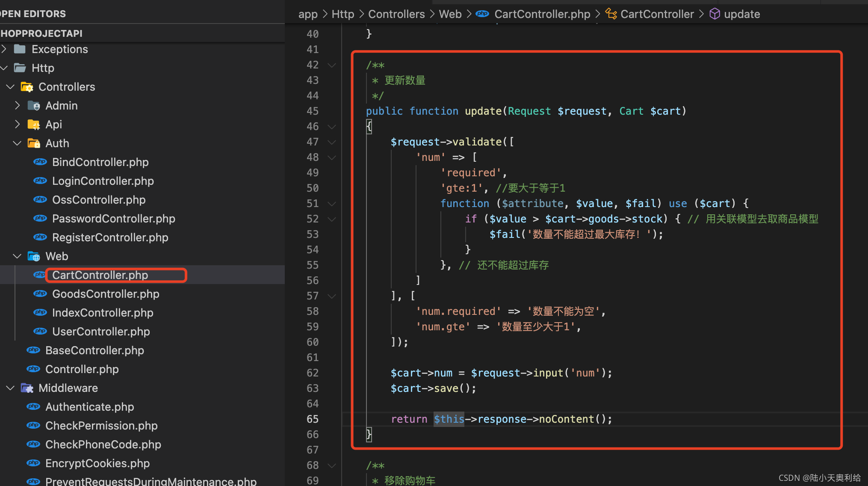Click Controllers in the breadcrumb path
868x486 pixels.
click(396, 14)
